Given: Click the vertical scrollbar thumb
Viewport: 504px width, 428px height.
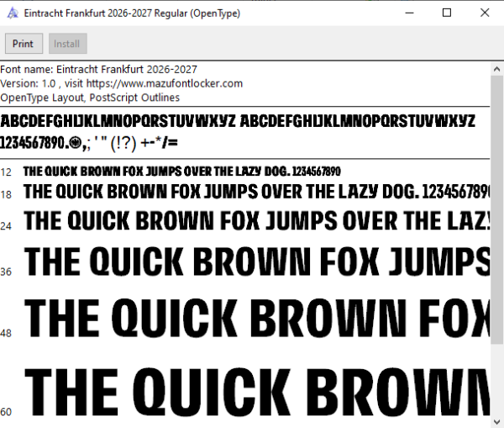Looking at the screenshot, I should [x=496, y=209].
